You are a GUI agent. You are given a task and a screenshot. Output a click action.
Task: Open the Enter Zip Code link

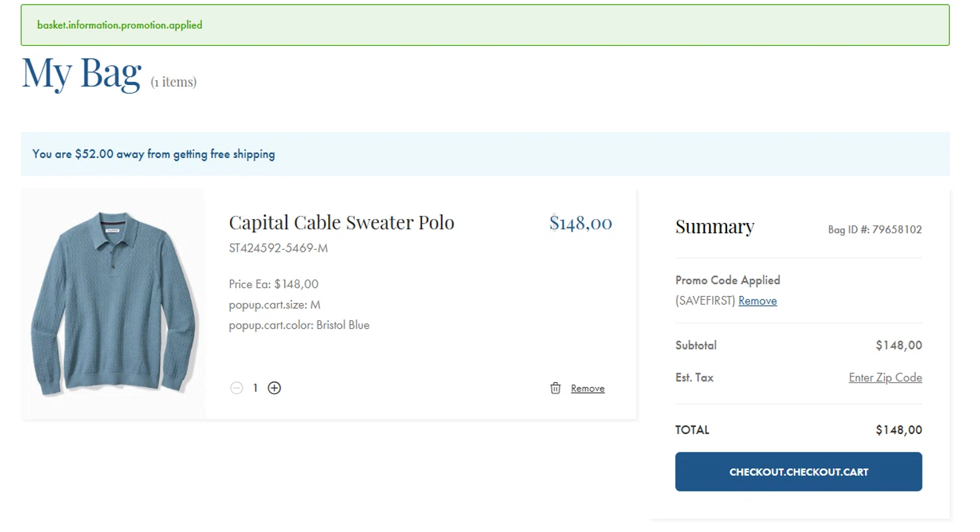[x=885, y=378]
